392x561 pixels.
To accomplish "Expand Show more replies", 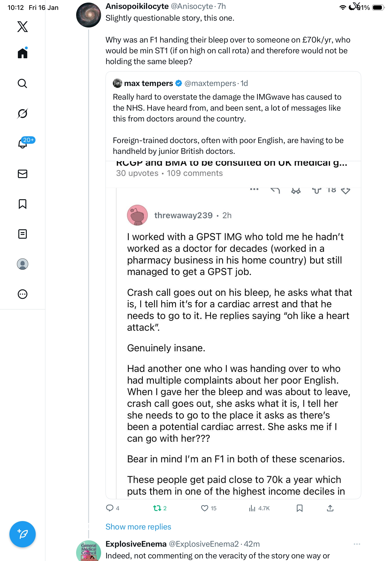I will (138, 526).
